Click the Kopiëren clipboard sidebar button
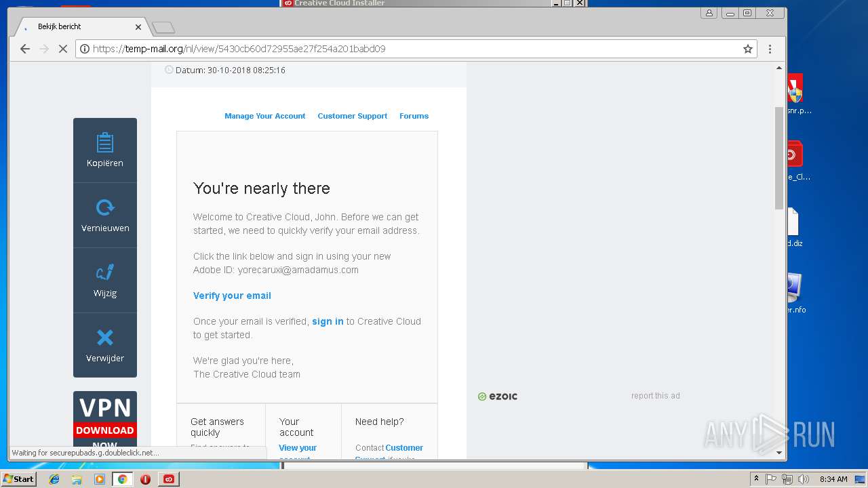The image size is (868, 488). pos(105,150)
